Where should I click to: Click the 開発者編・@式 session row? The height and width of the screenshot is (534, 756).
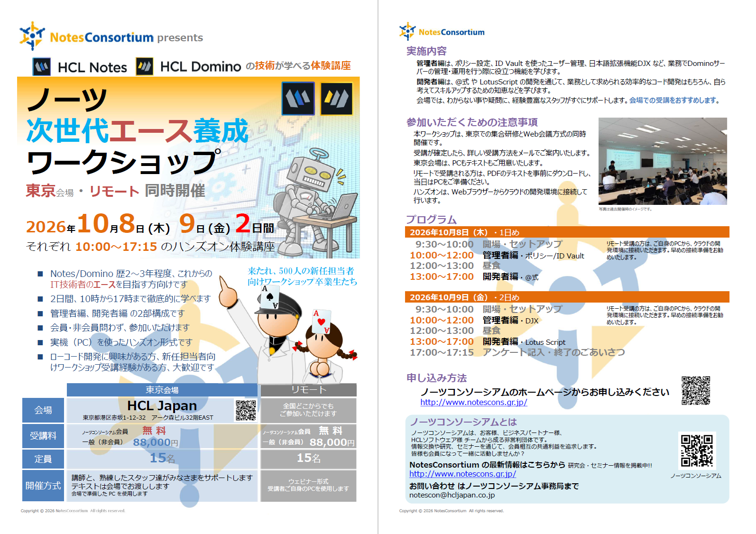point(474,277)
